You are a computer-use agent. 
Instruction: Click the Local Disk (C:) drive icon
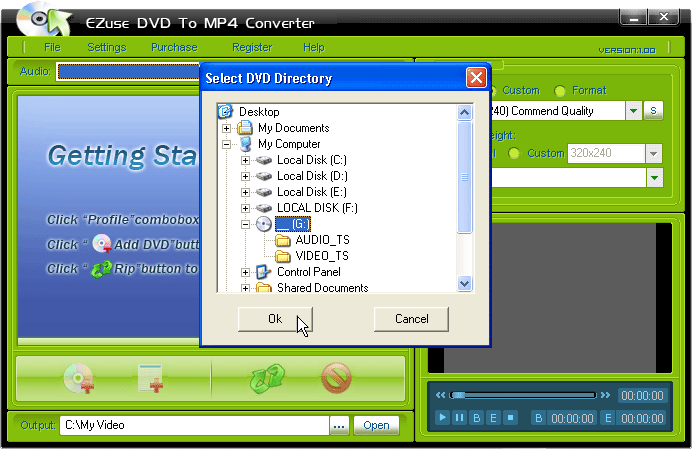click(264, 160)
